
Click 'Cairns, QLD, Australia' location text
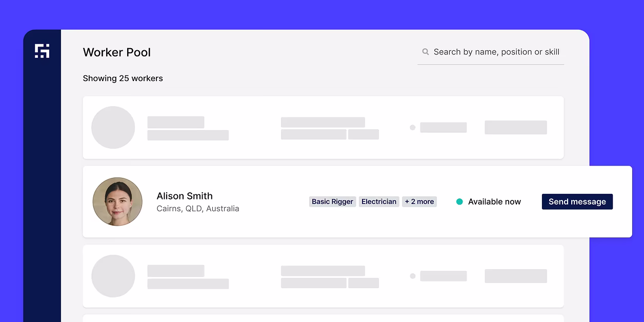[x=198, y=208]
